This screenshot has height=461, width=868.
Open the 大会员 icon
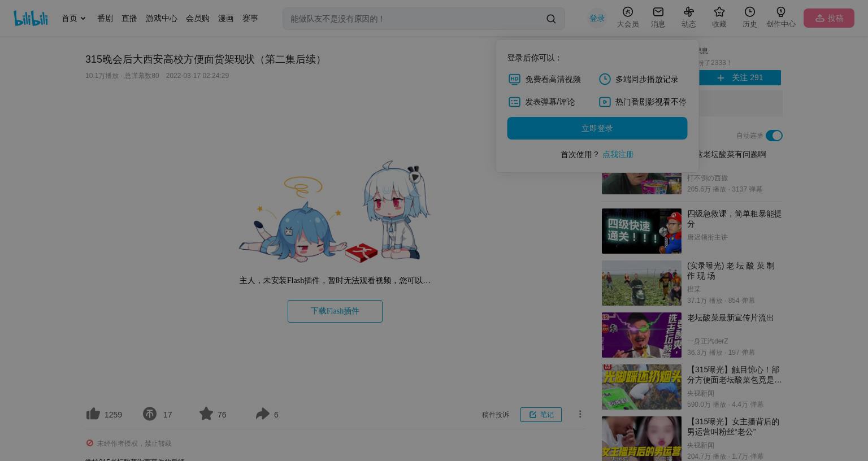(628, 12)
